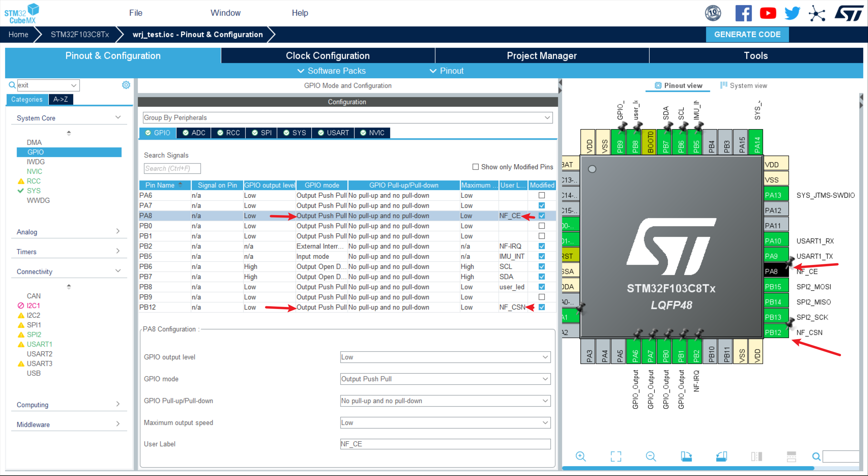Switch to the Clock Configuration tab
This screenshot has height=476, width=868.
click(328, 56)
